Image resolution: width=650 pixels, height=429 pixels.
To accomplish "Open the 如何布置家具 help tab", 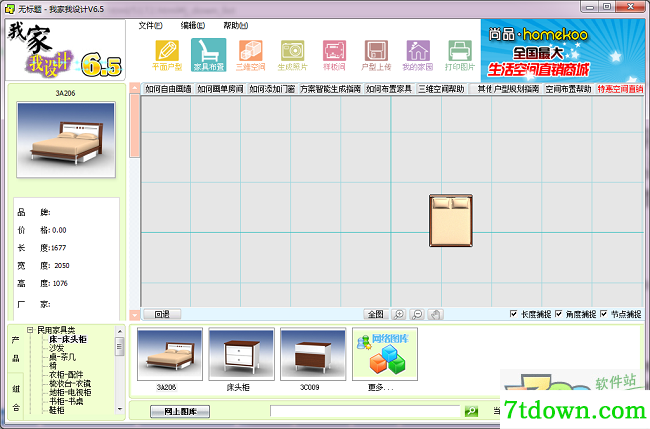I will 388,89.
